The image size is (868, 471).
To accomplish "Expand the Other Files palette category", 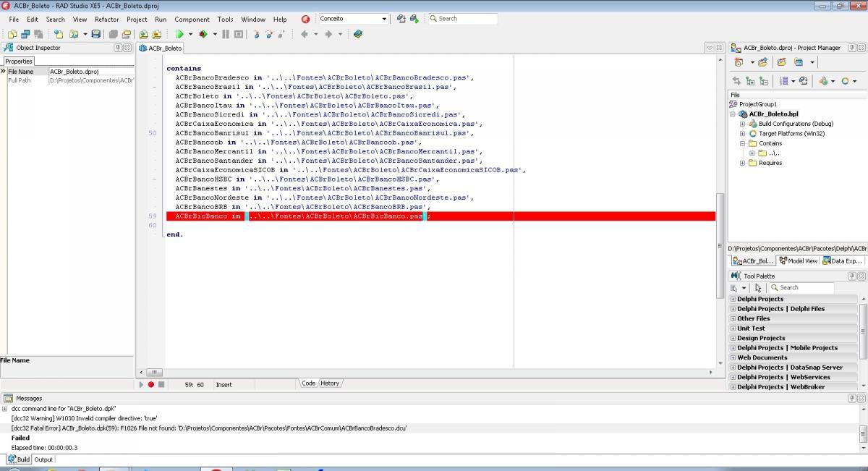I will click(733, 318).
